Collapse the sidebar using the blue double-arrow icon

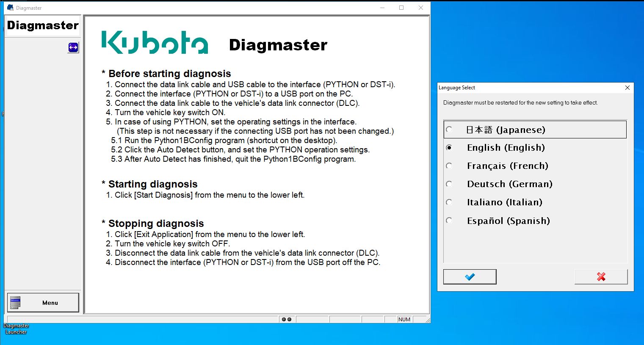[73, 47]
